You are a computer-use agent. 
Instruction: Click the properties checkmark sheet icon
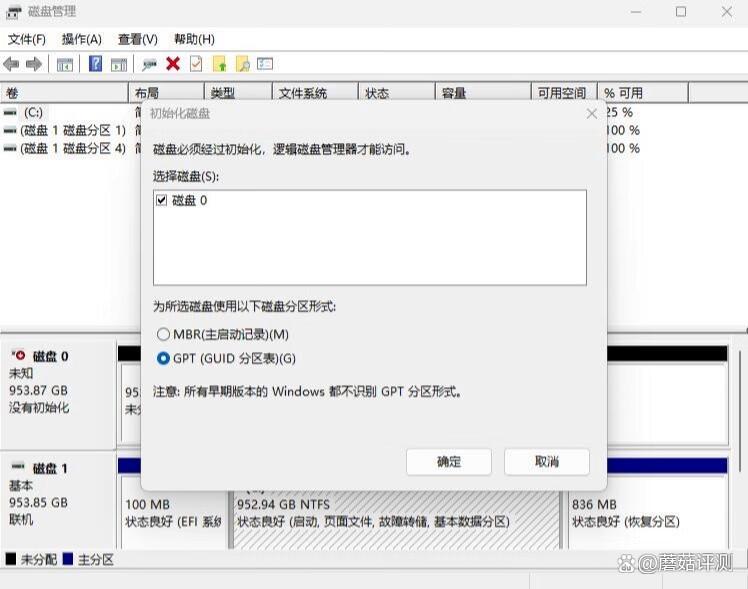(196, 64)
